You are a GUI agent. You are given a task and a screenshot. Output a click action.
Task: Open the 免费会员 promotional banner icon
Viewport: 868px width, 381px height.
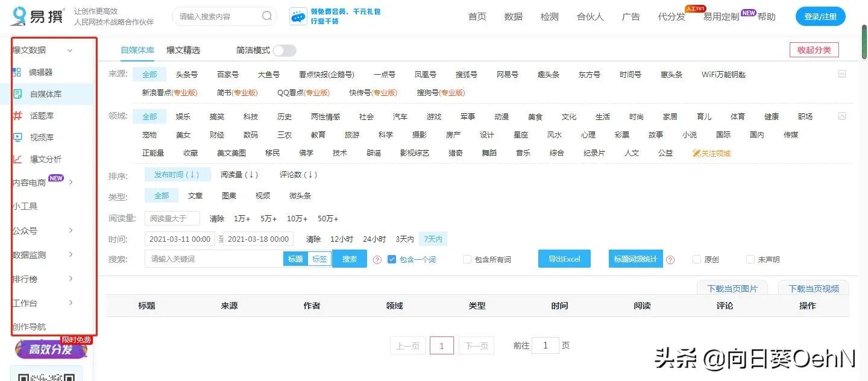pos(297,16)
